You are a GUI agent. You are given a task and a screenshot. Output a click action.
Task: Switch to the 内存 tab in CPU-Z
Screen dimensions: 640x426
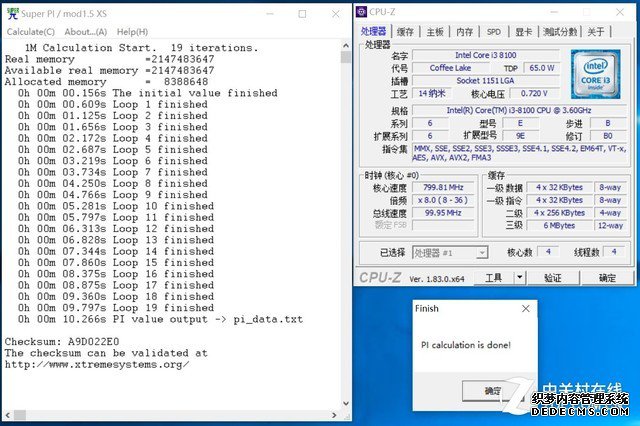click(464, 32)
